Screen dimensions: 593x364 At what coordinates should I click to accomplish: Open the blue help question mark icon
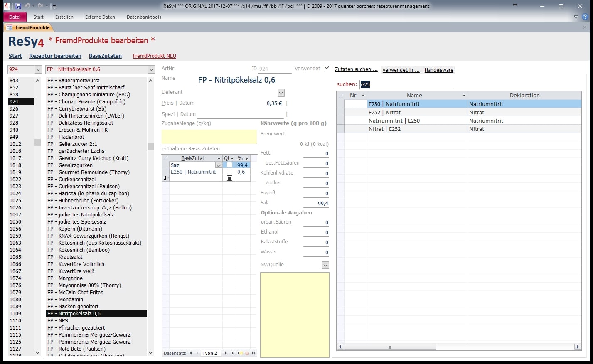point(585,17)
